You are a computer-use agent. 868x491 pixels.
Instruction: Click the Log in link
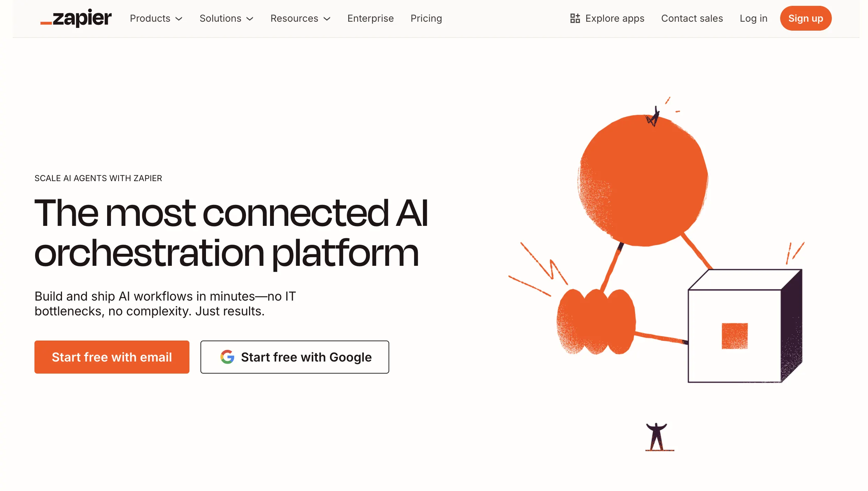pyautogui.click(x=753, y=18)
